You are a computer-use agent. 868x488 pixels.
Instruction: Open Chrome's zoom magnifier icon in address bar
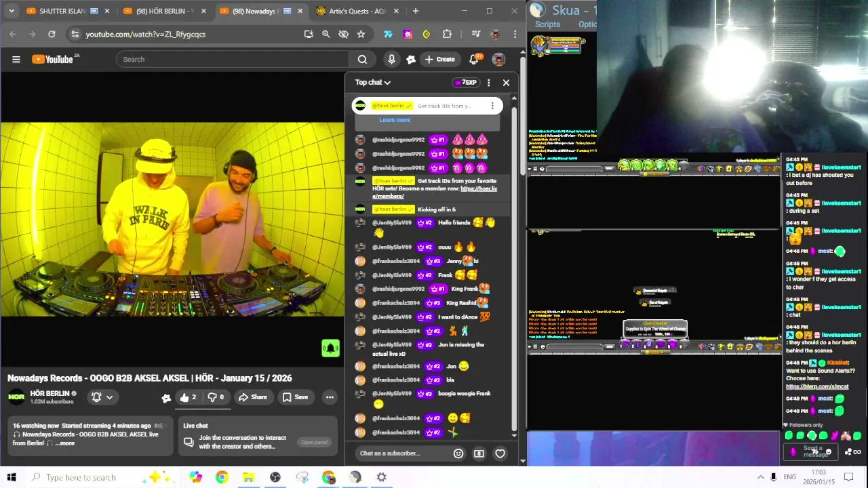tap(325, 34)
